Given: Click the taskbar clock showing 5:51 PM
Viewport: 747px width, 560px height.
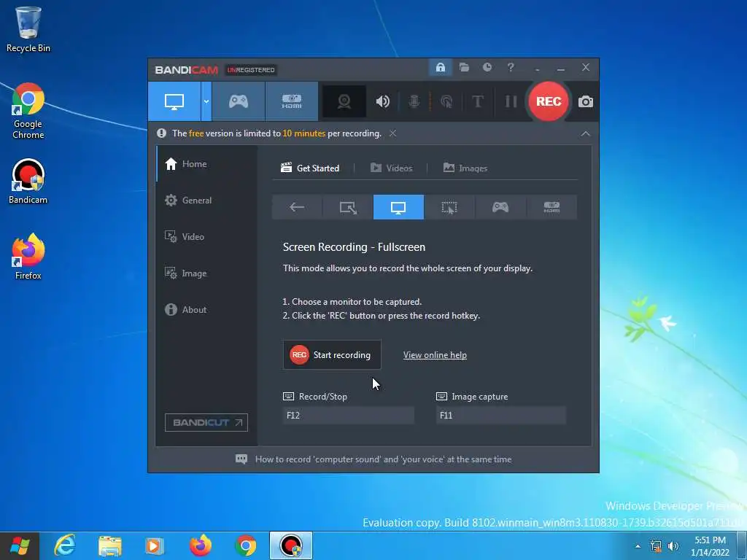Looking at the screenshot, I should [x=710, y=546].
